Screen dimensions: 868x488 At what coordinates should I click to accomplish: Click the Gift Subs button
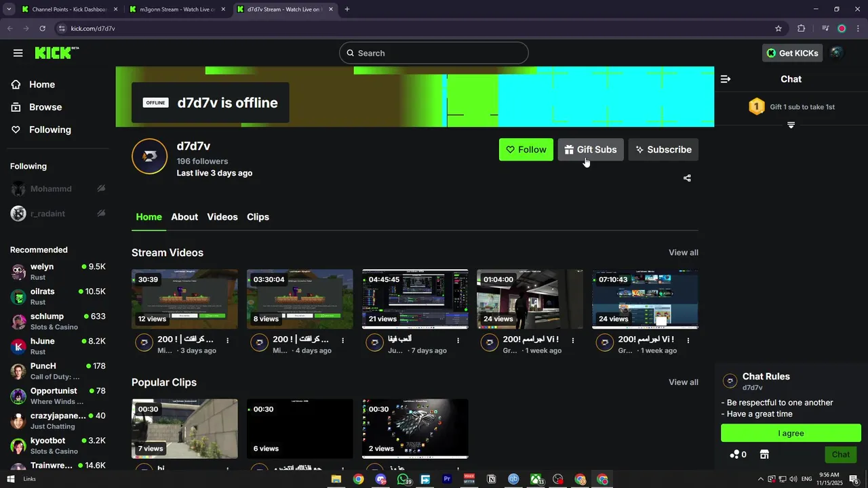[591, 150]
